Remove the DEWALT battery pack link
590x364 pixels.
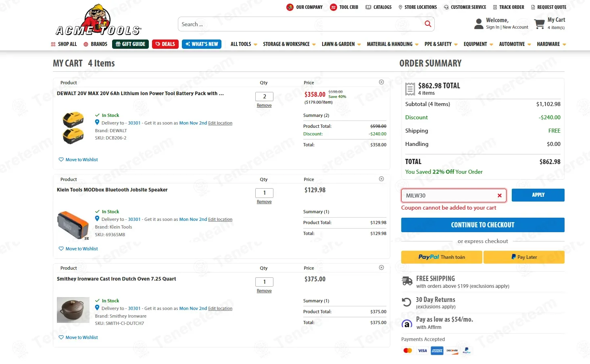point(264,105)
